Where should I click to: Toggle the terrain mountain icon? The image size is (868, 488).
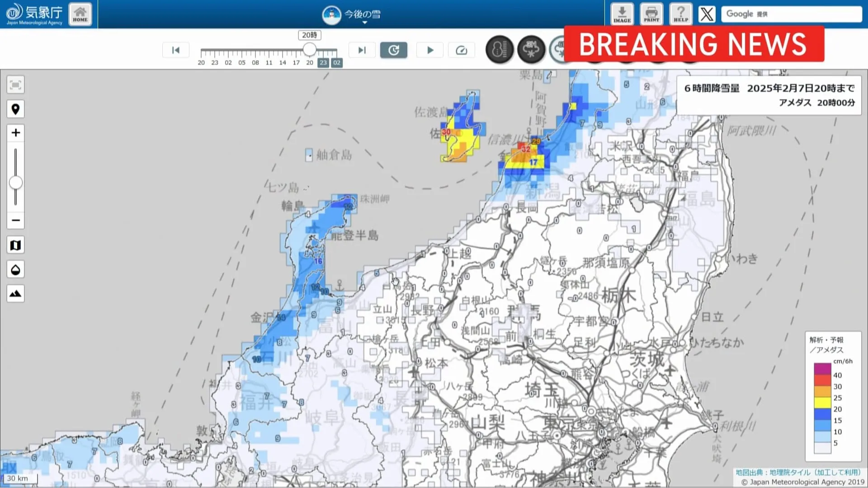tap(15, 294)
